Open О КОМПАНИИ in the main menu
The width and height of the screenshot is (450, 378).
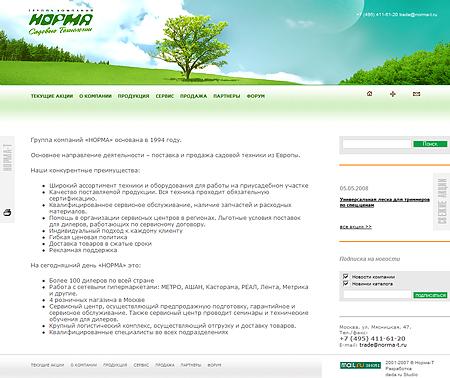[x=95, y=96]
